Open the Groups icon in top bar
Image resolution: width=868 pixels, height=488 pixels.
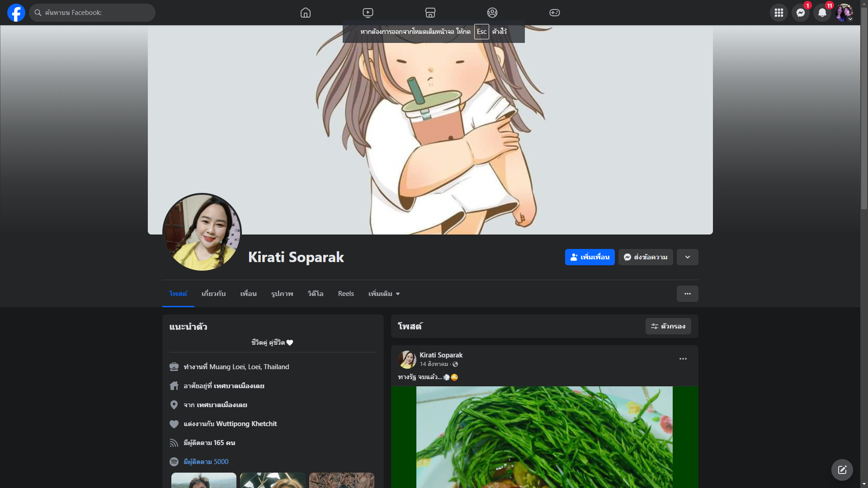(492, 13)
